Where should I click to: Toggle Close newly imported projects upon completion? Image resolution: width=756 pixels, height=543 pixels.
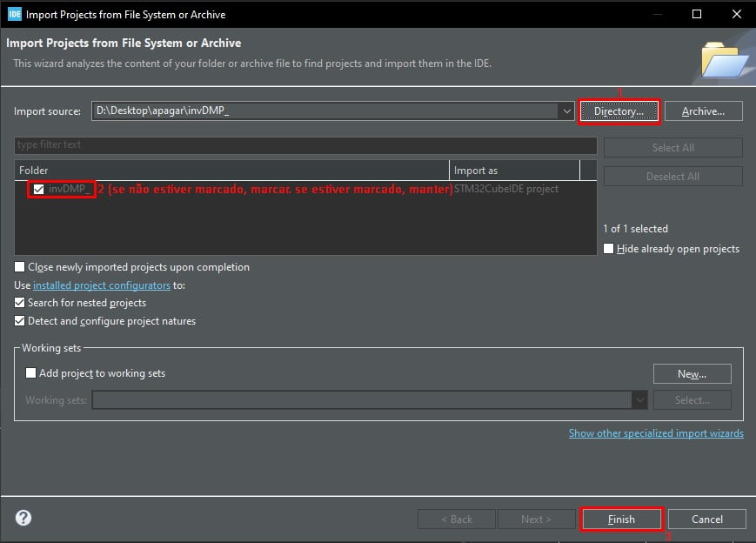[19, 266]
